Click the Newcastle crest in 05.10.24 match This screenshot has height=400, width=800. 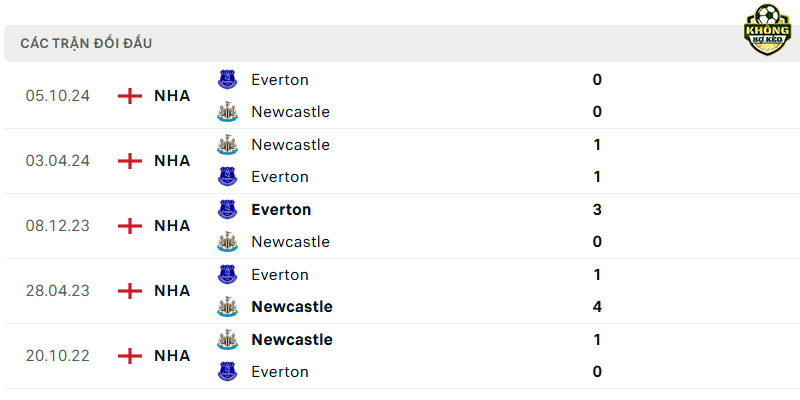tap(228, 112)
